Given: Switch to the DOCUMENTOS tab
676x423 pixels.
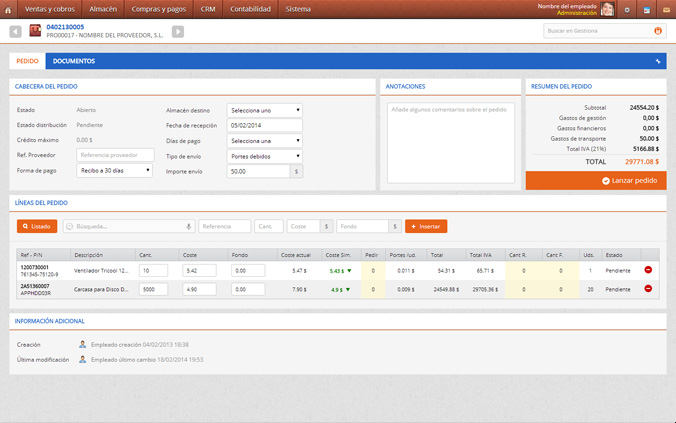Looking at the screenshot, I should [x=74, y=61].
